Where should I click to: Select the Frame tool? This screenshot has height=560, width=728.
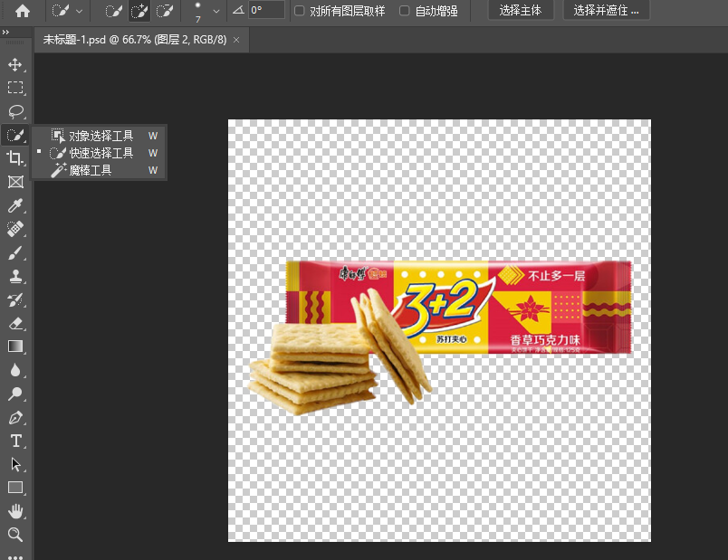point(15,182)
